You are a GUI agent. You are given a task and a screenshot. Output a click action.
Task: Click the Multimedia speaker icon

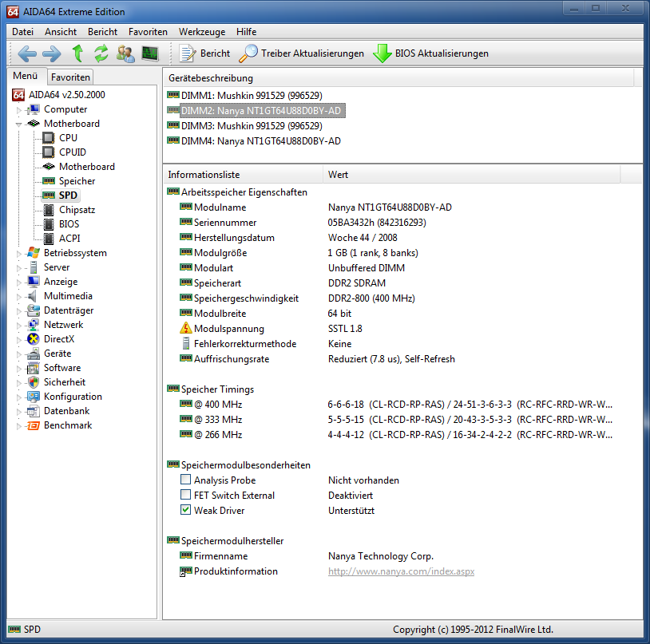[32, 296]
